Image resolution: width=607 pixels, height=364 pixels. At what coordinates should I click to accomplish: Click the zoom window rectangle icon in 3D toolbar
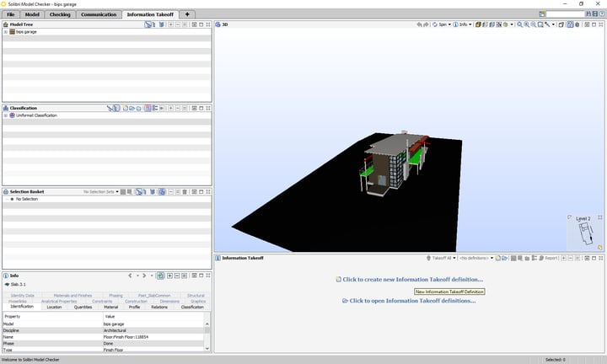(x=540, y=24)
